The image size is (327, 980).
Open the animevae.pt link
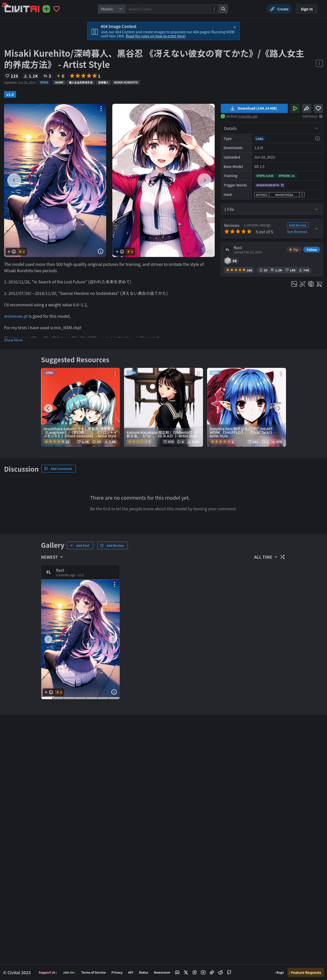(16, 316)
